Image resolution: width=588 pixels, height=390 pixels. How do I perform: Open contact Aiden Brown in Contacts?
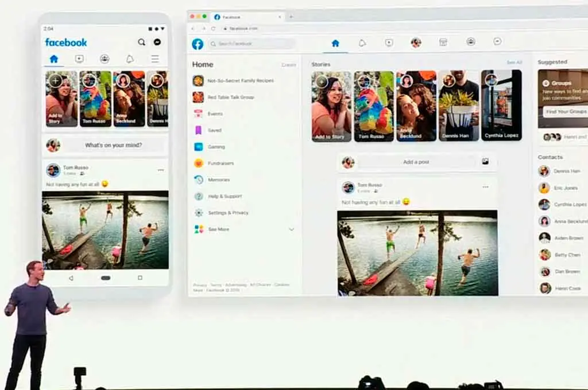tap(561, 238)
